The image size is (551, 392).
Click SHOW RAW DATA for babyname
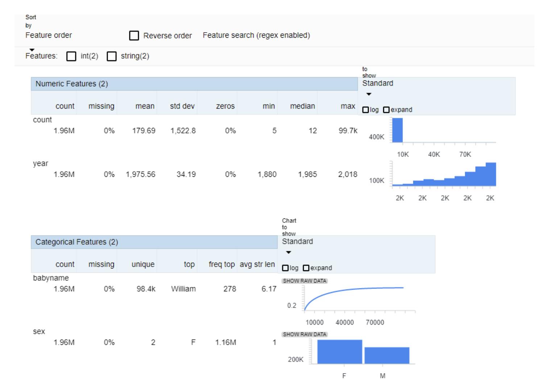click(x=304, y=281)
